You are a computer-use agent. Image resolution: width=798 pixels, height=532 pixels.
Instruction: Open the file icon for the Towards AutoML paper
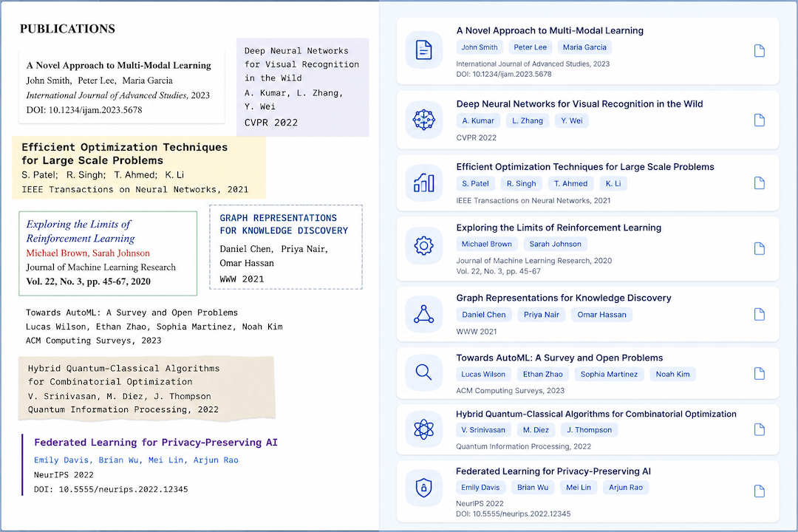(759, 374)
